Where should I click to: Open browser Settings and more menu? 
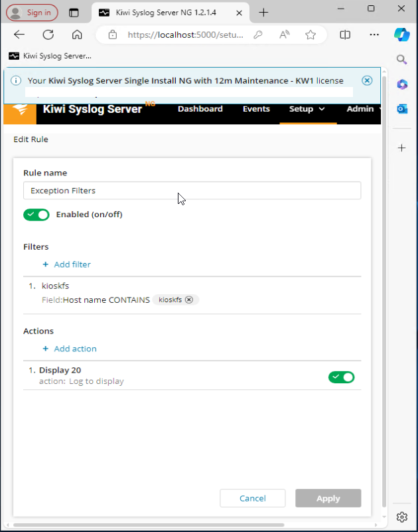coord(374,35)
